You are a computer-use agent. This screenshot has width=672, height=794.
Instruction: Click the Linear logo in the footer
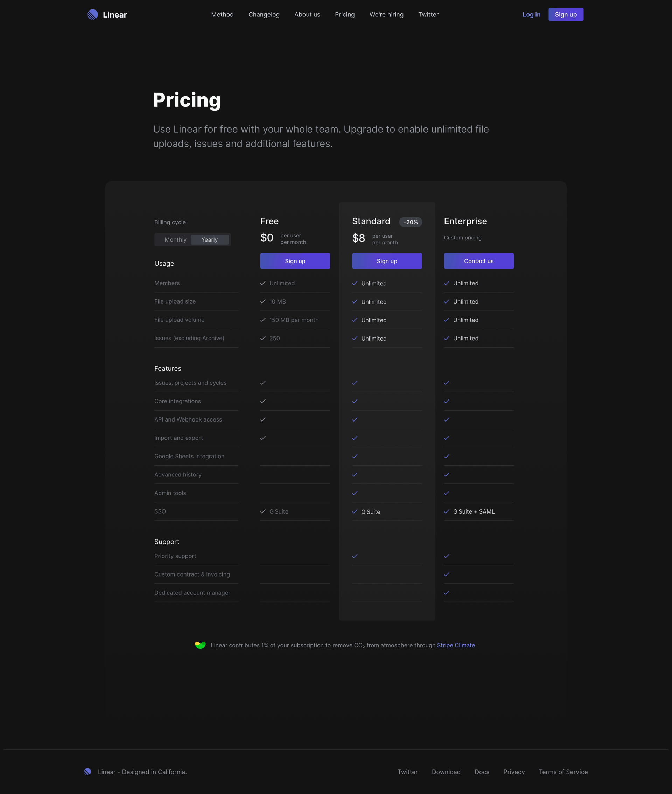[x=88, y=772]
